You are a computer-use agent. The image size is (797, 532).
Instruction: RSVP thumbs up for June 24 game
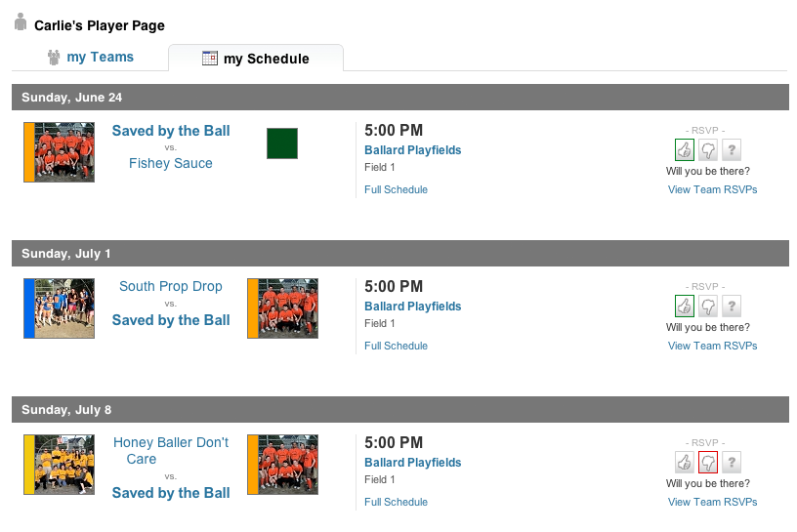(x=685, y=150)
